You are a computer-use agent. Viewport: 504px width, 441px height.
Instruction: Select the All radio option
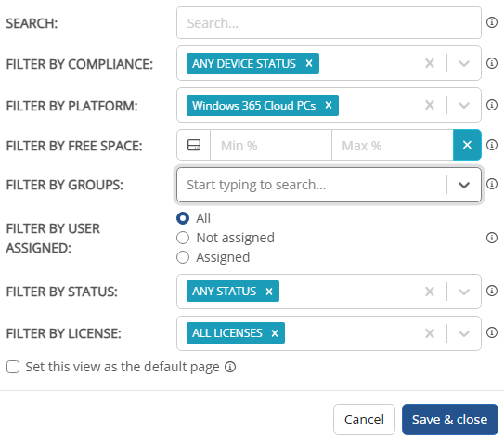pos(183,218)
